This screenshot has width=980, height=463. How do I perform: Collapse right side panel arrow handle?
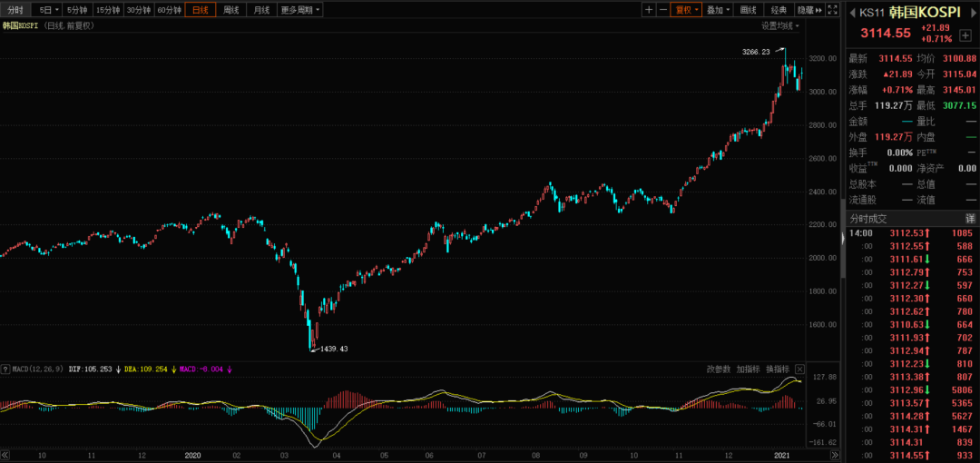pos(842,237)
